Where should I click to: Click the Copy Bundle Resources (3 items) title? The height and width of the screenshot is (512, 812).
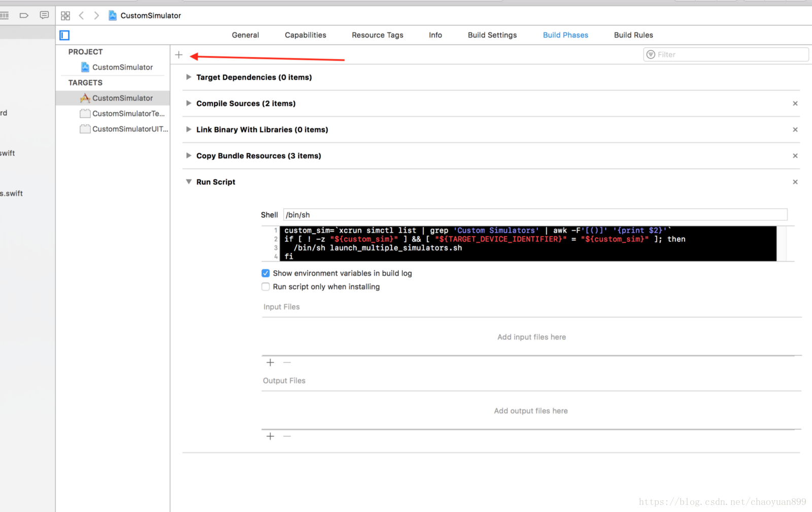[x=259, y=156]
